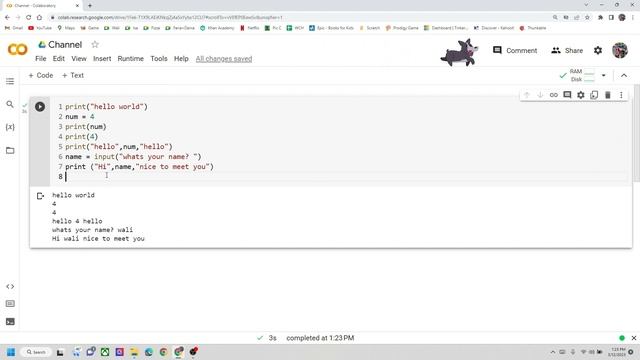This screenshot has height=360, width=640.
Task: Open more cell actions menu
Action: pos(621,95)
